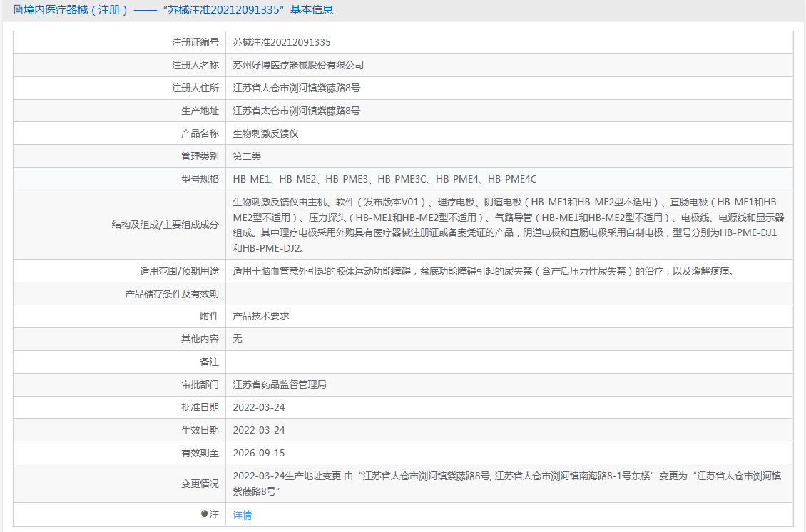Click the 审批部门 label
806x532 pixels.
tap(200, 384)
